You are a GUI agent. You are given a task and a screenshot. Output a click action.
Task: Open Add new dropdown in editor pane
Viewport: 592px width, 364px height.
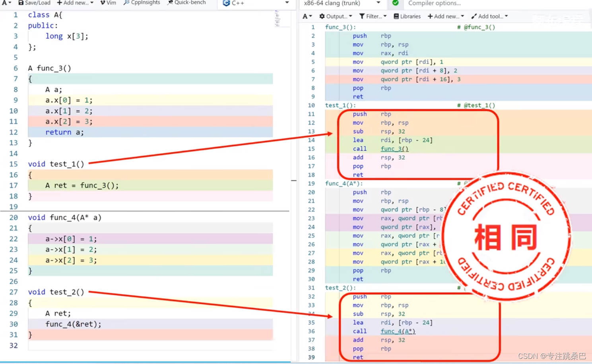pyautogui.click(x=75, y=3)
